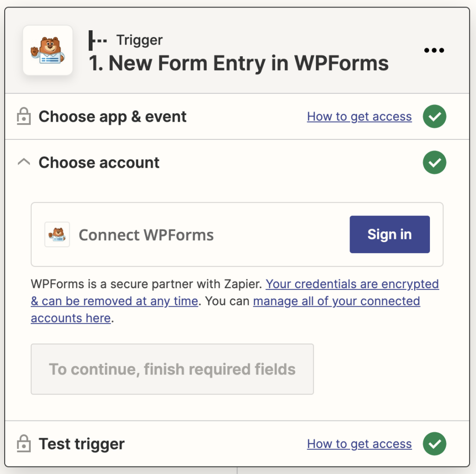Click green checkmark on Choose account
Screen dimensions: 476x474
click(434, 163)
